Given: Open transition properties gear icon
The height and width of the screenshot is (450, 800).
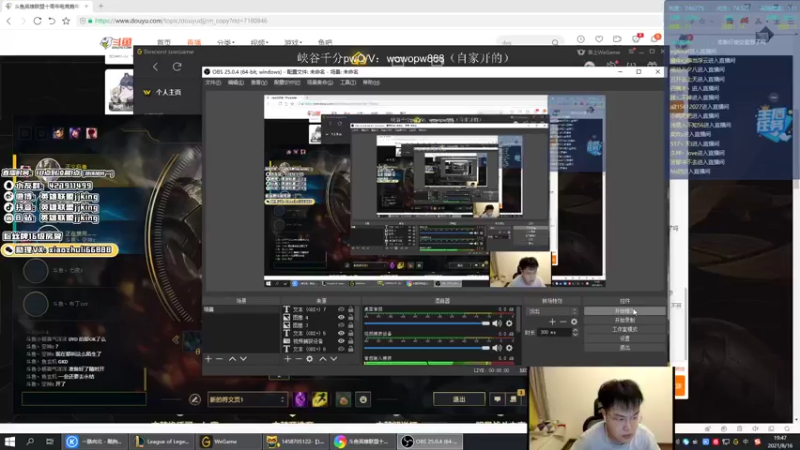Looking at the screenshot, I should click(x=574, y=322).
